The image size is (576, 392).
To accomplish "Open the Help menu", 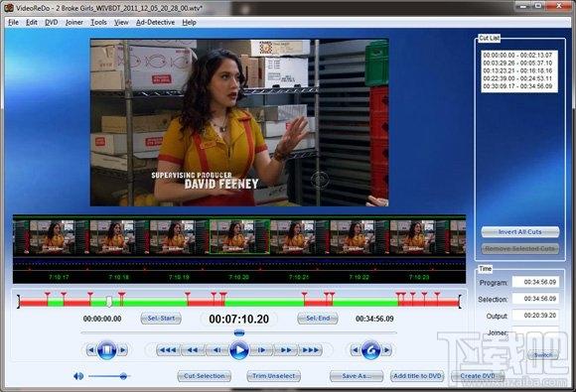I will click(x=189, y=23).
